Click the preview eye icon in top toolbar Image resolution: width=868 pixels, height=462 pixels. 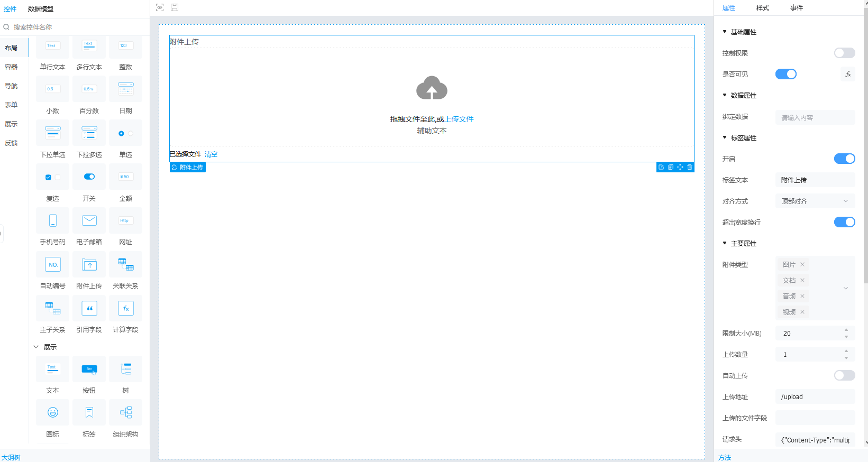click(160, 7)
